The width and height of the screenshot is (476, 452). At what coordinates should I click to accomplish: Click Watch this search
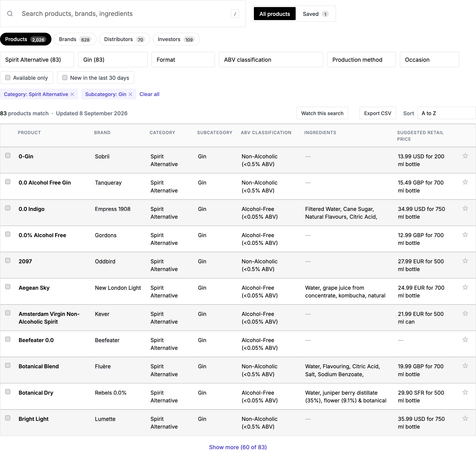tap(322, 113)
